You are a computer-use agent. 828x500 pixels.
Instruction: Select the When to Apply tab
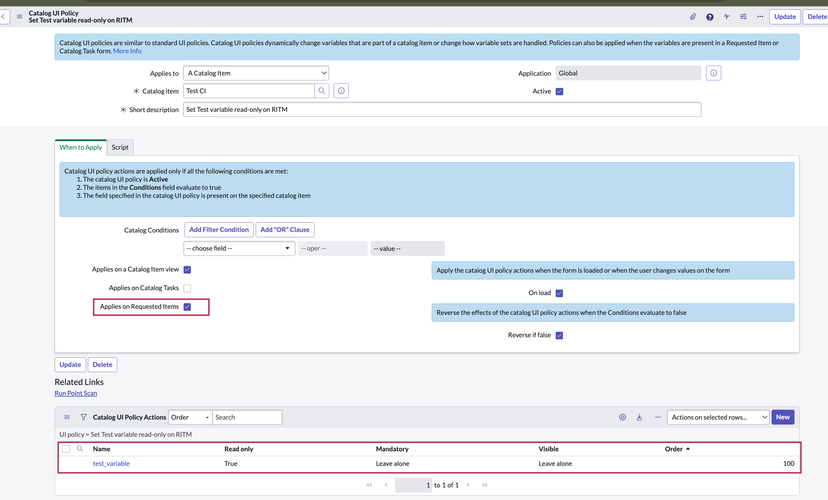click(80, 147)
